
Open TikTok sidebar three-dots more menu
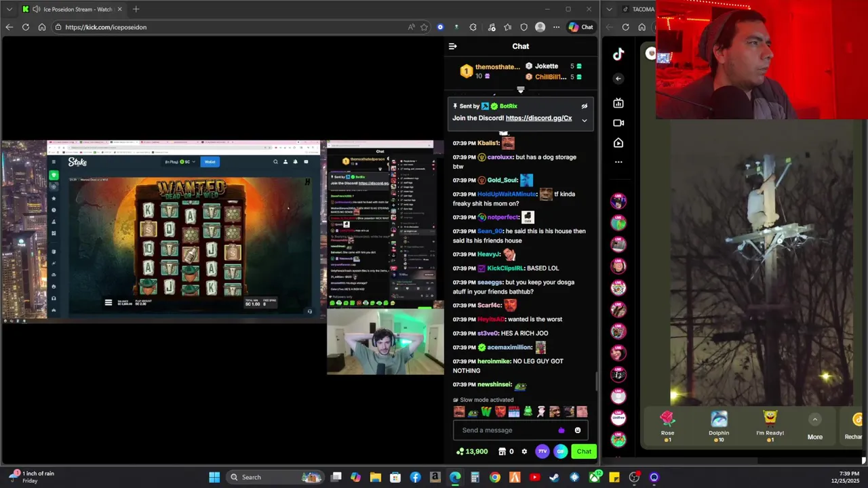[x=618, y=162]
